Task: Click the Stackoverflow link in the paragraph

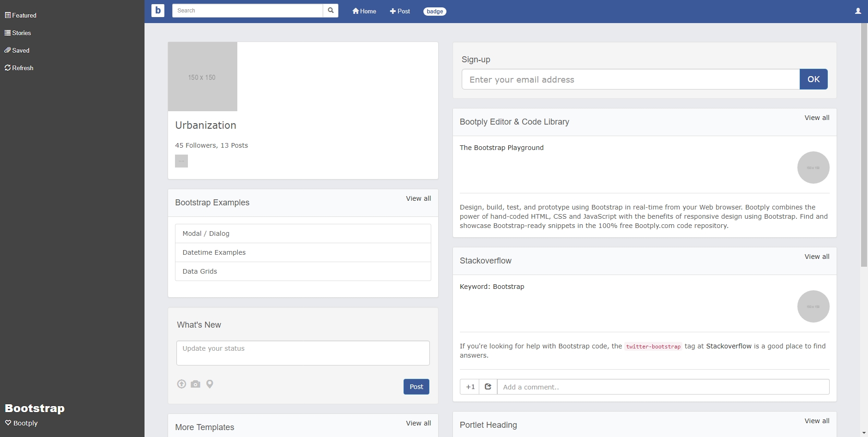Action: point(729,346)
